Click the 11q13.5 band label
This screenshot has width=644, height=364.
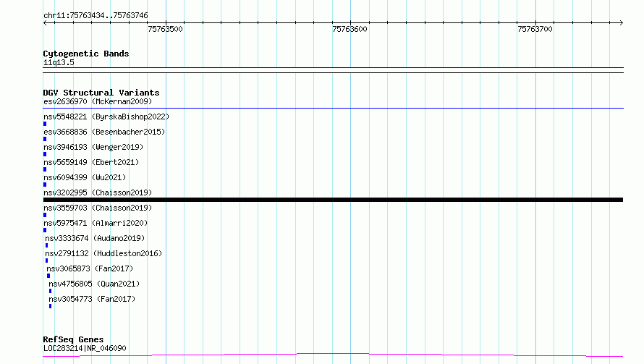tap(59, 62)
